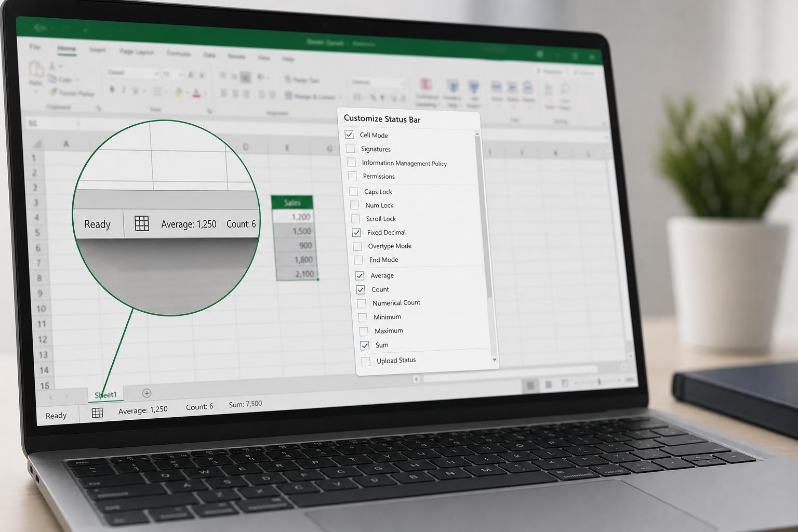Click the Sum: 7,500 status bar value
Screen dimensions: 798x532
[245, 404]
